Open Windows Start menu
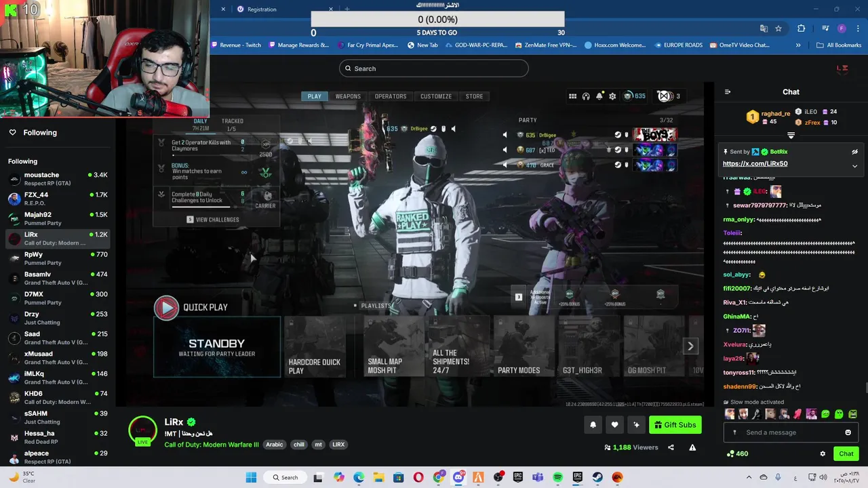Image resolution: width=868 pixels, height=488 pixels. (251, 477)
